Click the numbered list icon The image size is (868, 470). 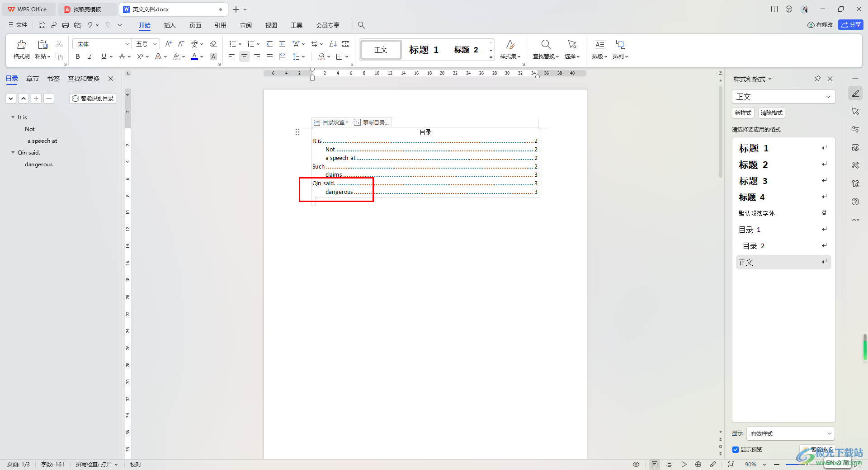click(x=251, y=44)
